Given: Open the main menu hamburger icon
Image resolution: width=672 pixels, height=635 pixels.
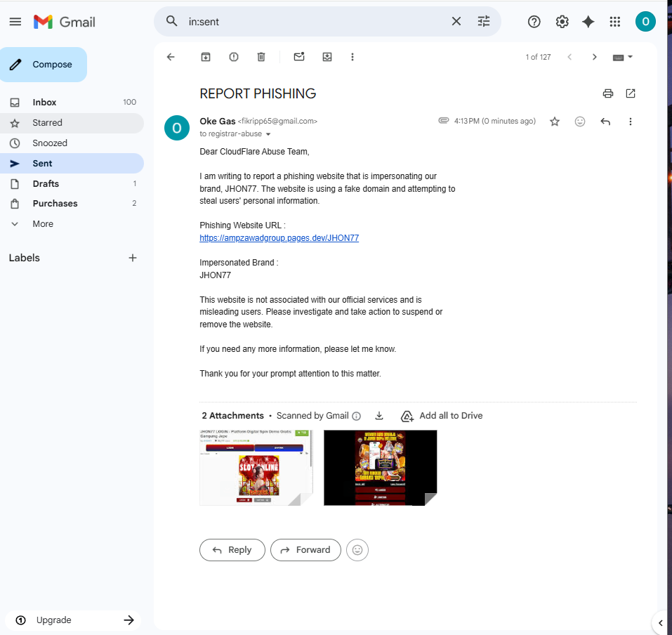Looking at the screenshot, I should 15,22.
